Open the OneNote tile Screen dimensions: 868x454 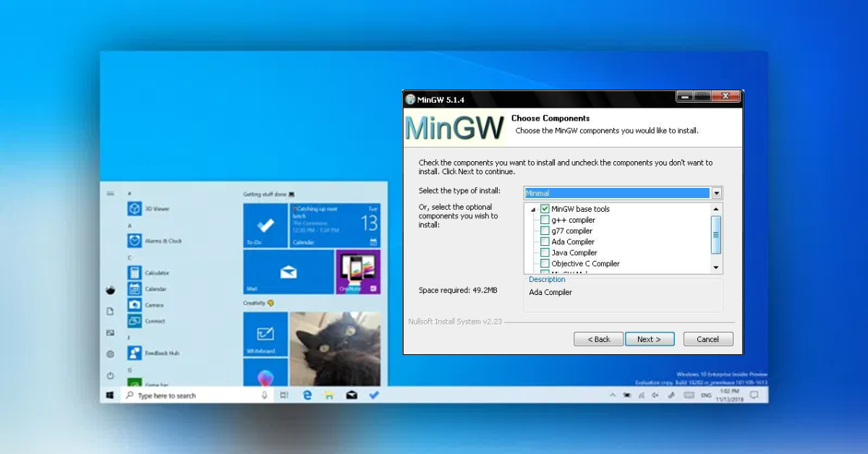tap(358, 272)
